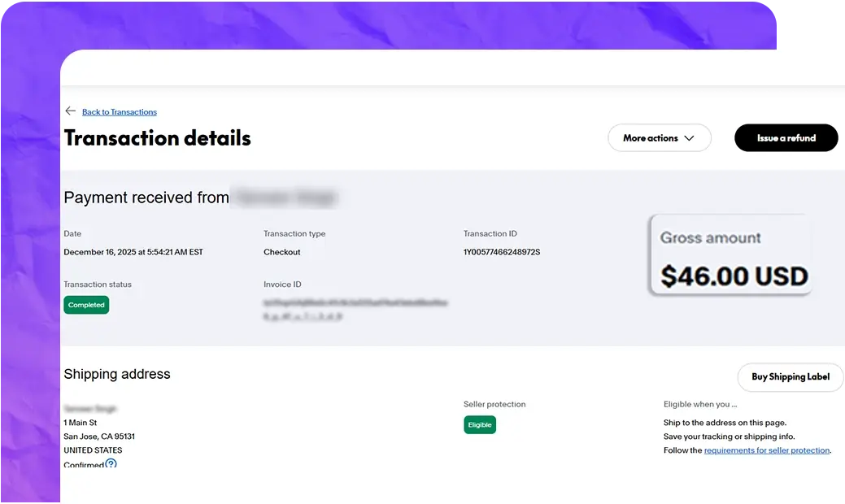845x504 pixels.
Task: Click the Gross amount card
Action: coord(730,255)
